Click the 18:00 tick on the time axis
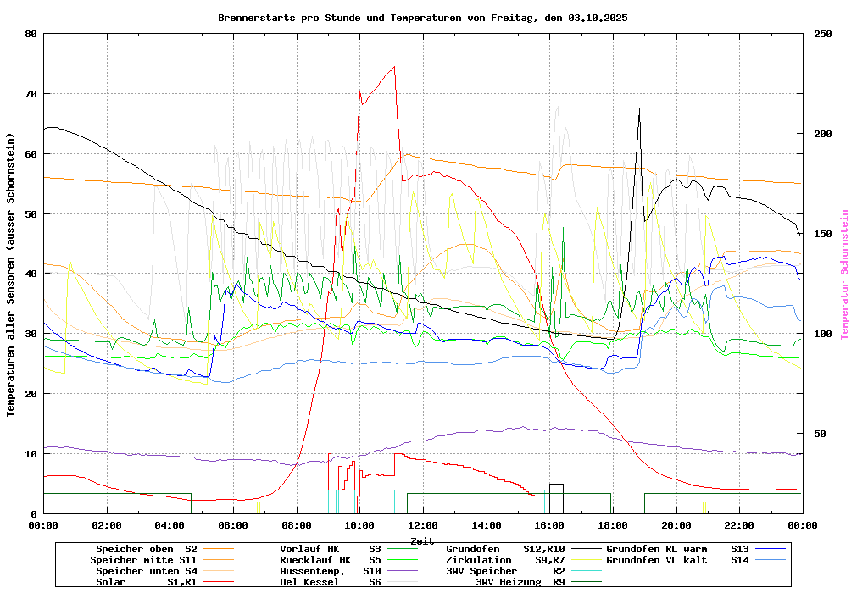868x593 pixels. click(612, 525)
